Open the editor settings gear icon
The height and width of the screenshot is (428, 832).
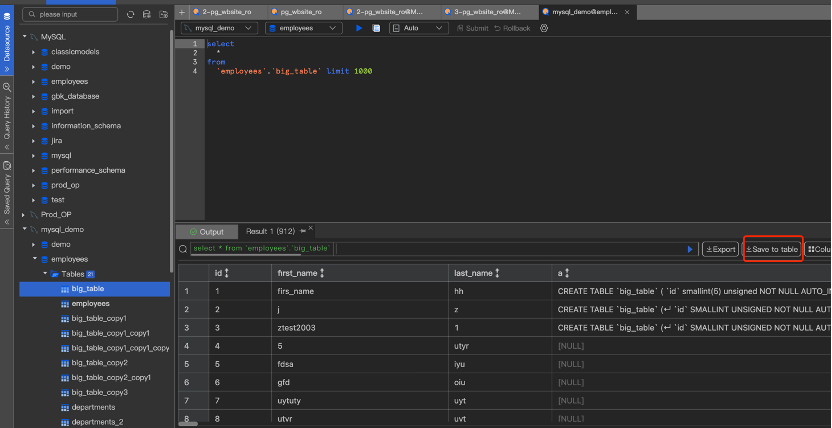[544, 28]
